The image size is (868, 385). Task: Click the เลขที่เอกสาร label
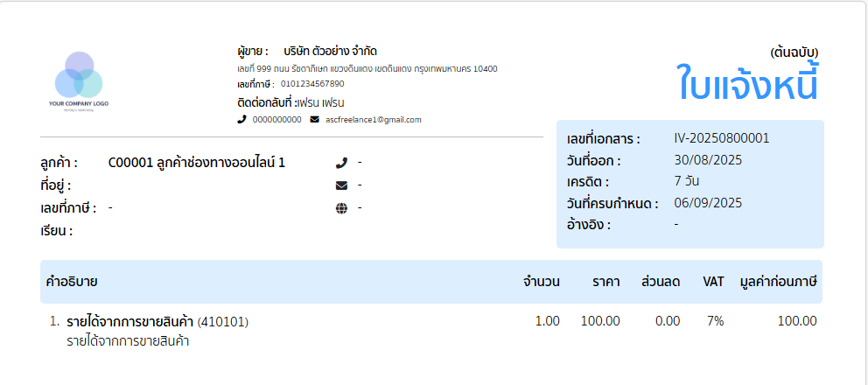pos(604,139)
